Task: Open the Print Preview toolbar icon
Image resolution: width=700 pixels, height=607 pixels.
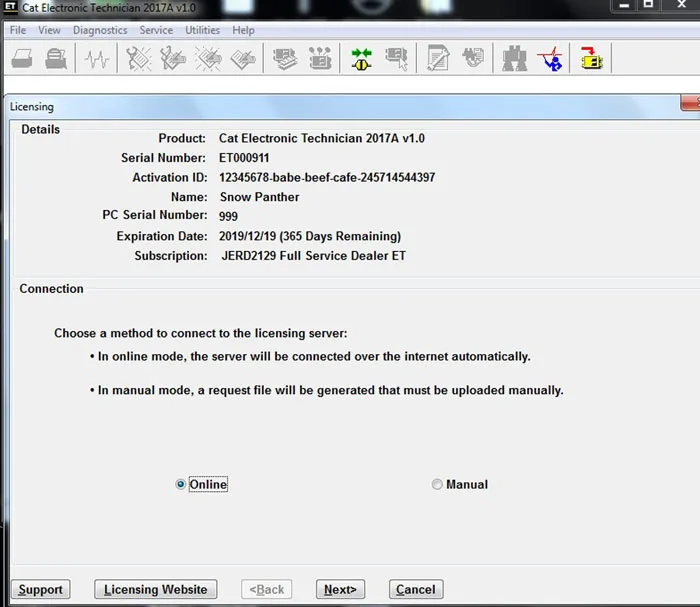Action: coord(56,58)
